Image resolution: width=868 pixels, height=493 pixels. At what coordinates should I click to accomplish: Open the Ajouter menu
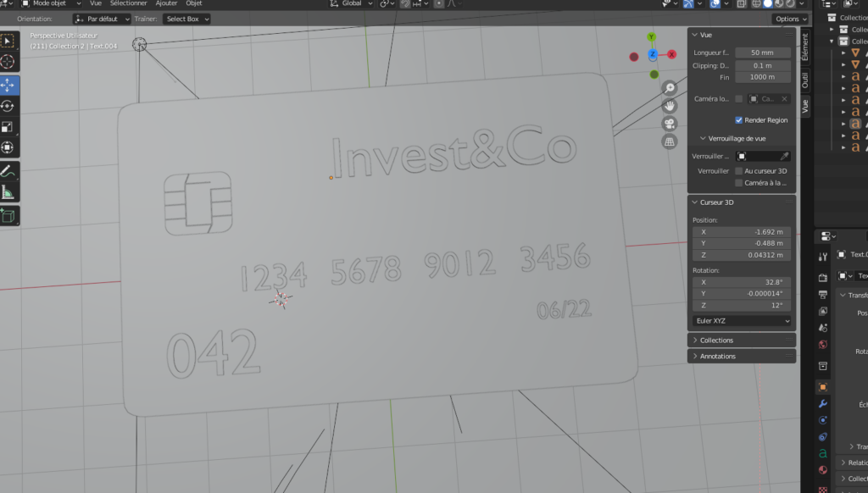point(166,3)
